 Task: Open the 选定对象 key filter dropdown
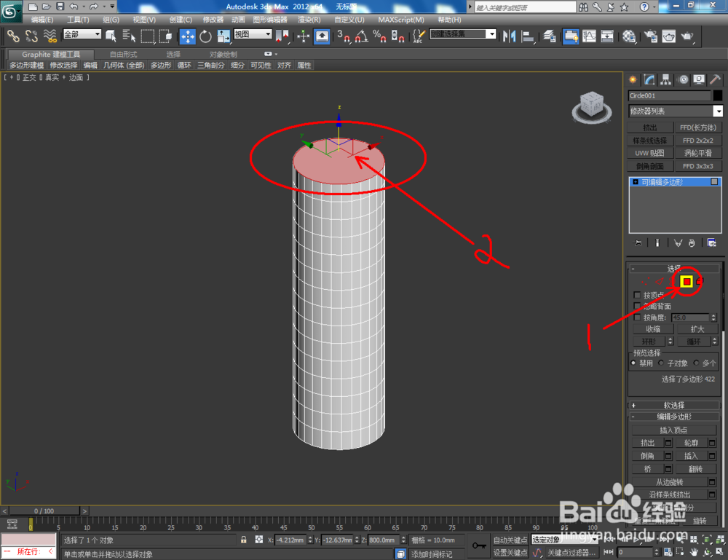(565, 540)
